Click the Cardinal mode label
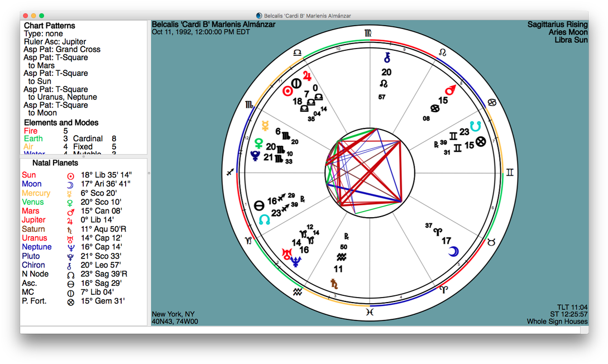 pyautogui.click(x=88, y=139)
